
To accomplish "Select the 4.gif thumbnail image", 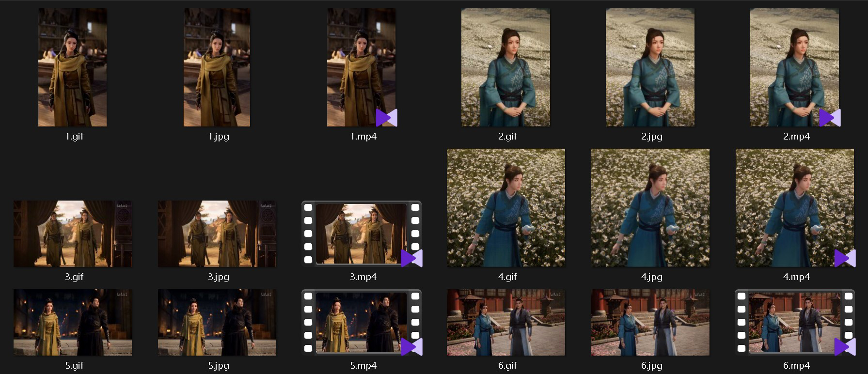I will pyautogui.click(x=506, y=208).
